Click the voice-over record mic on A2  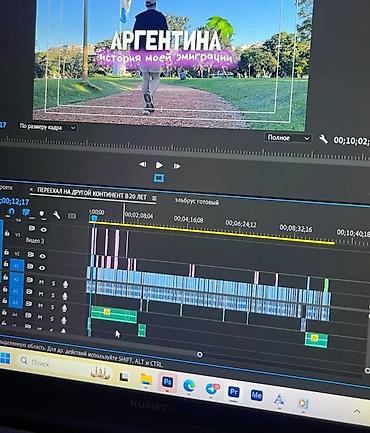pyautogui.click(x=65, y=296)
